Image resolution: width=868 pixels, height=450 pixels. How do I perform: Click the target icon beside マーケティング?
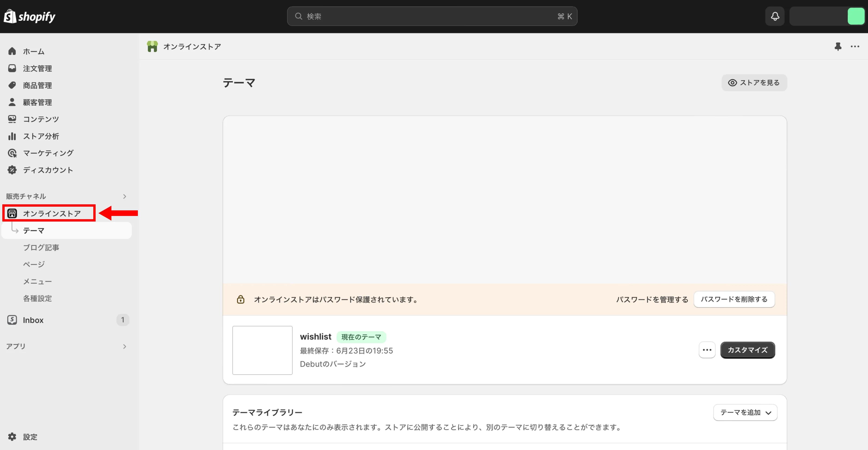12,153
